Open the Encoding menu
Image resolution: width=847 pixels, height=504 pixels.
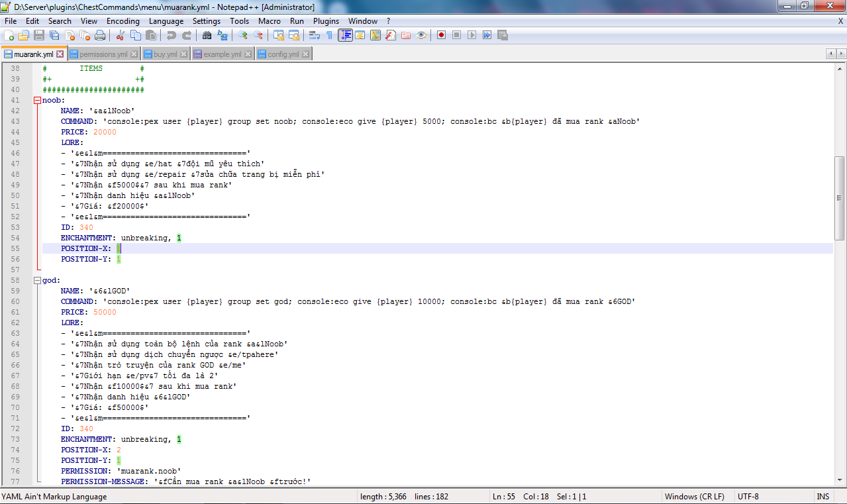point(123,21)
